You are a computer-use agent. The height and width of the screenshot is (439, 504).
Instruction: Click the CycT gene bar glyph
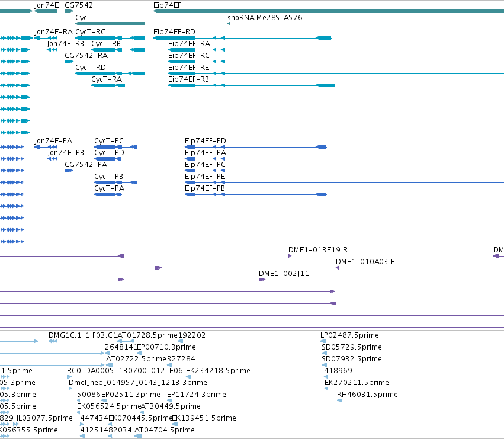[110, 24]
